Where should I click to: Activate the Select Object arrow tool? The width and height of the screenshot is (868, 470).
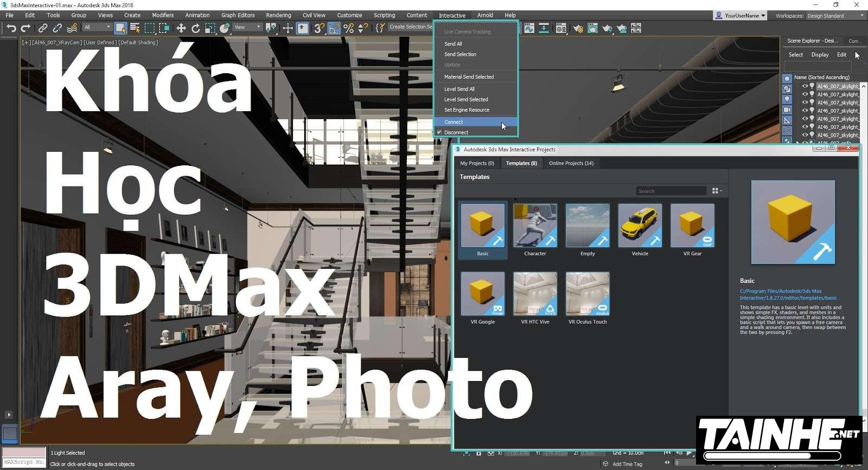tap(120, 28)
